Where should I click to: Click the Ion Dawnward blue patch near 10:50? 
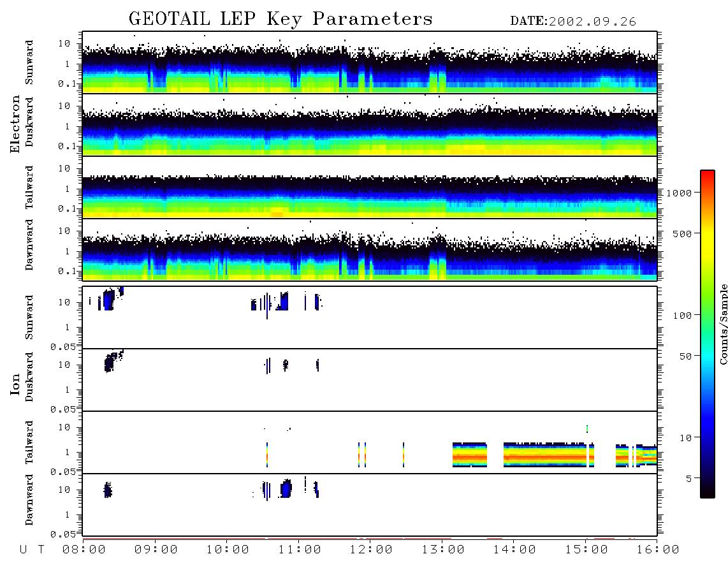coord(286,488)
